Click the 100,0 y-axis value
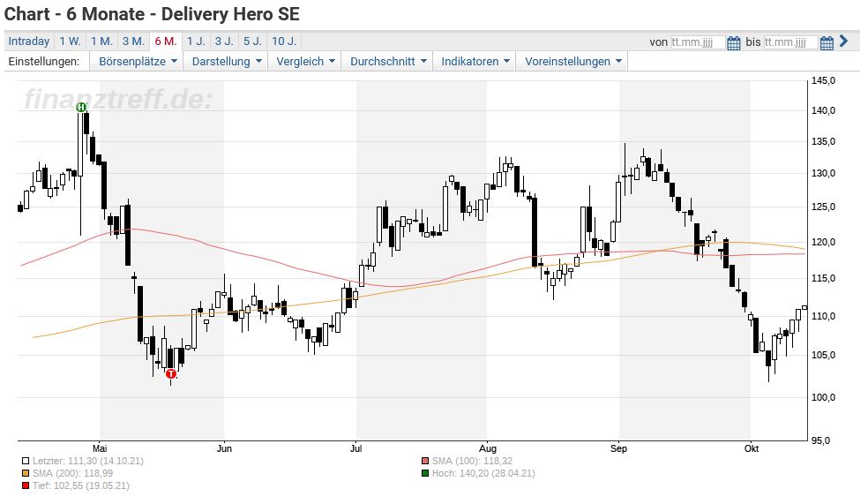Image resolution: width=868 pixels, height=504 pixels. [823, 398]
